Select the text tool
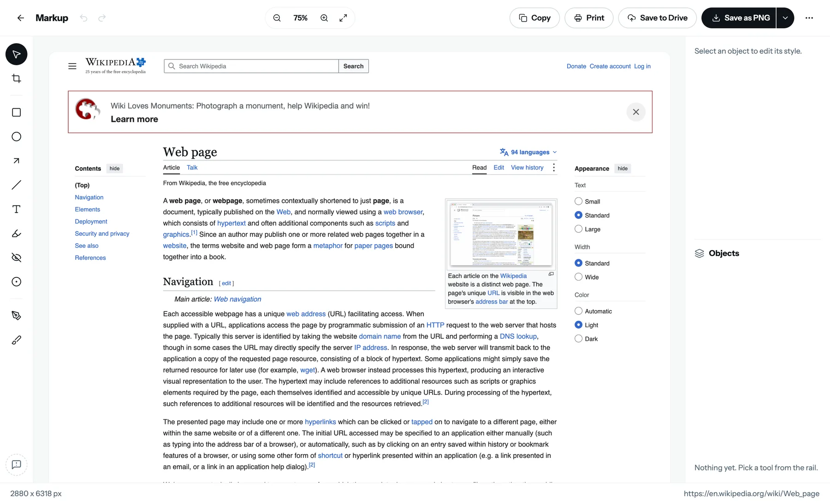 (17, 209)
